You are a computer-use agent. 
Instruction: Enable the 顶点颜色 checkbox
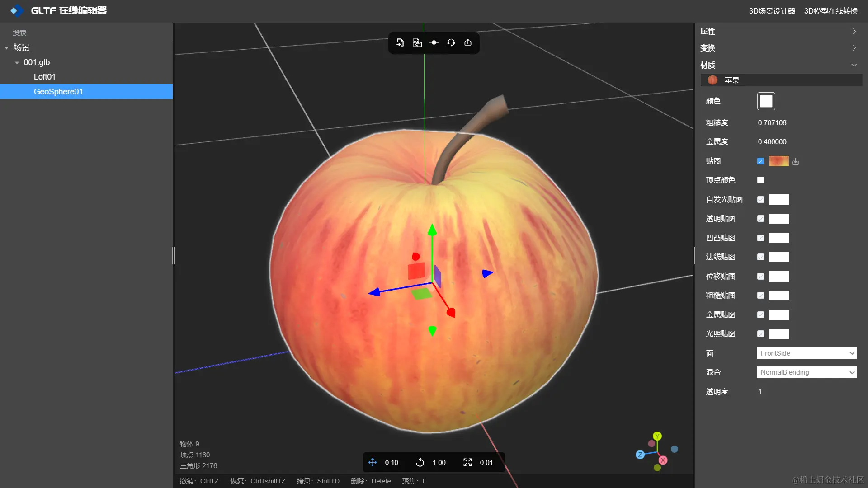(760, 180)
